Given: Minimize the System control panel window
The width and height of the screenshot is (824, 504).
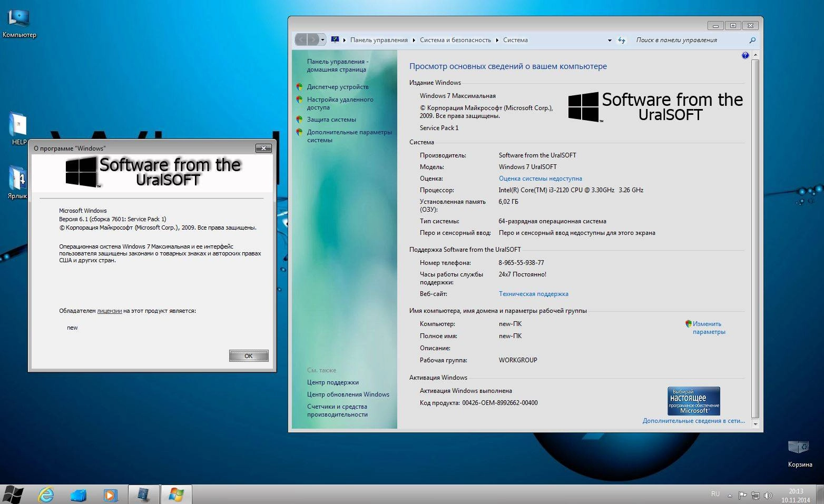Looking at the screenshot, I should (x=715, y=25).
